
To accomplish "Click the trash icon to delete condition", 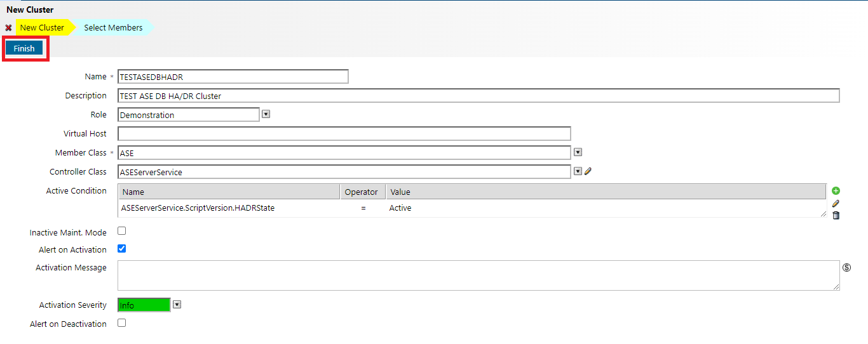I will click(836, 216).
